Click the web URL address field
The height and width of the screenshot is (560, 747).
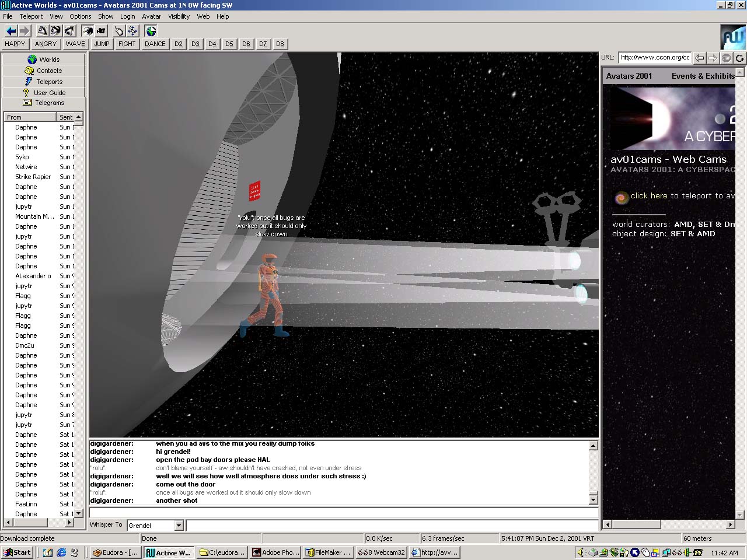tap(654, 57)
